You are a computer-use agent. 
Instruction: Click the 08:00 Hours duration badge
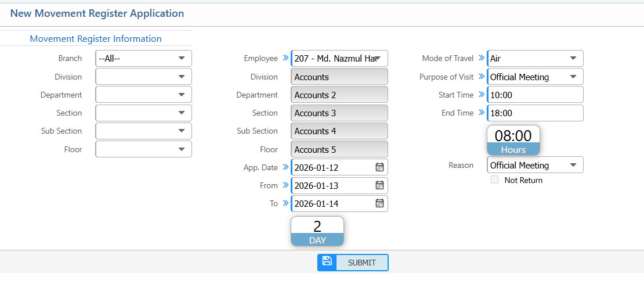pos(513,140)
